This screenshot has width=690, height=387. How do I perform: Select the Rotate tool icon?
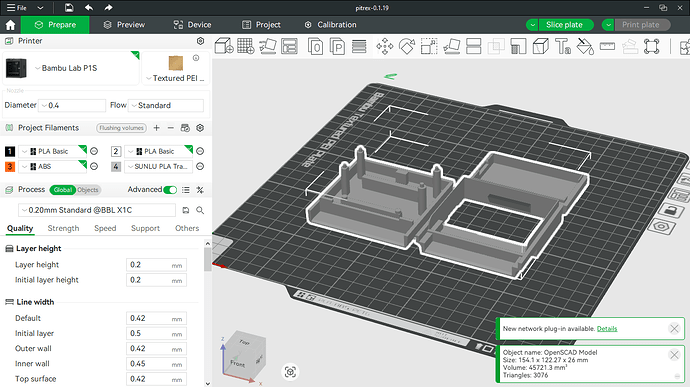407,46
